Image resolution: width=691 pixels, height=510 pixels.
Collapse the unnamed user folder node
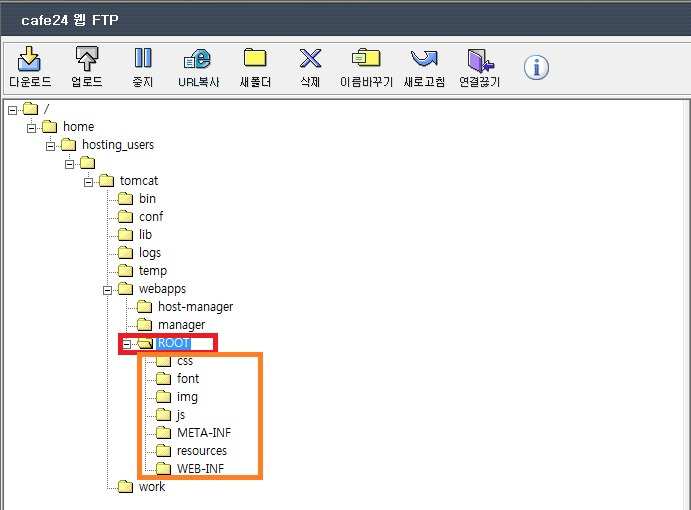tap(70, 164)
